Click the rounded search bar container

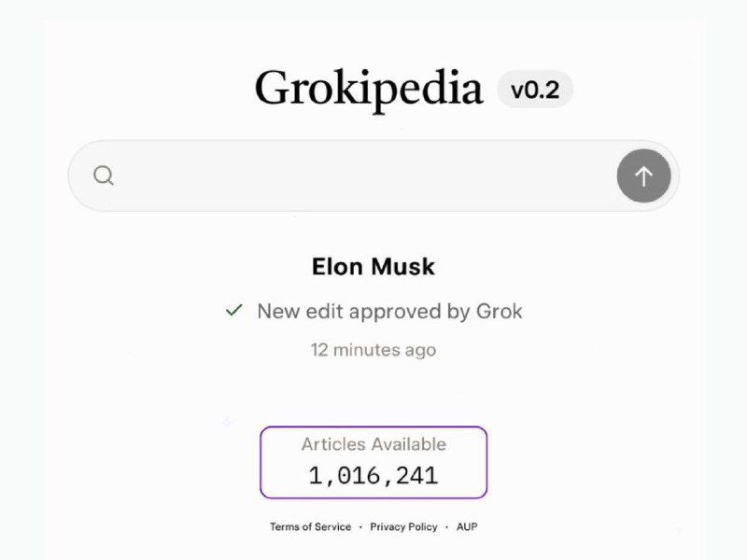pos(373,175)
